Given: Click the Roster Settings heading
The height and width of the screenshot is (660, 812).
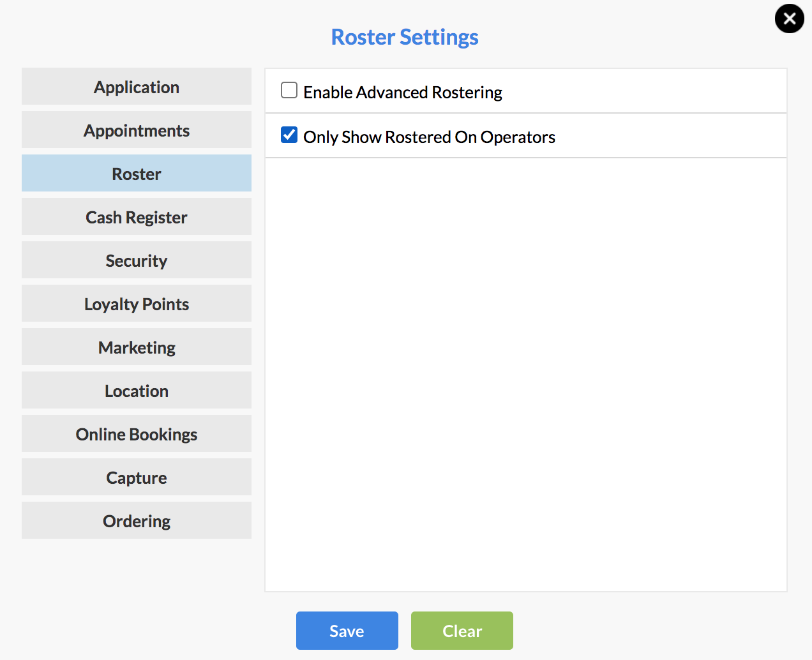Looking at the screenshot, I should [x=405, y=37].
